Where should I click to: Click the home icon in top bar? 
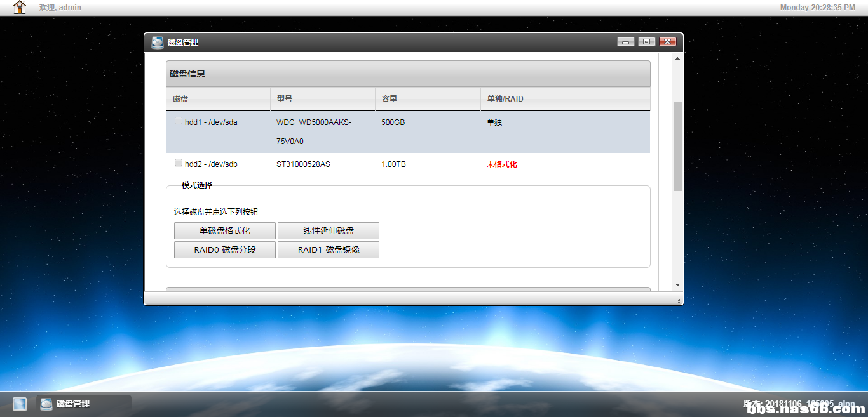coord(20,8)
